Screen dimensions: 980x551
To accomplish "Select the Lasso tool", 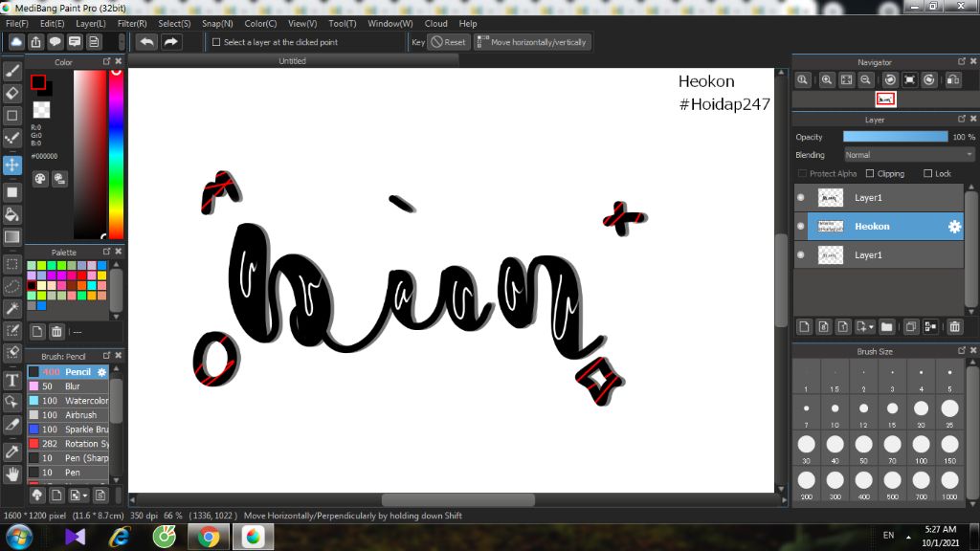I will tap(11, 286).
